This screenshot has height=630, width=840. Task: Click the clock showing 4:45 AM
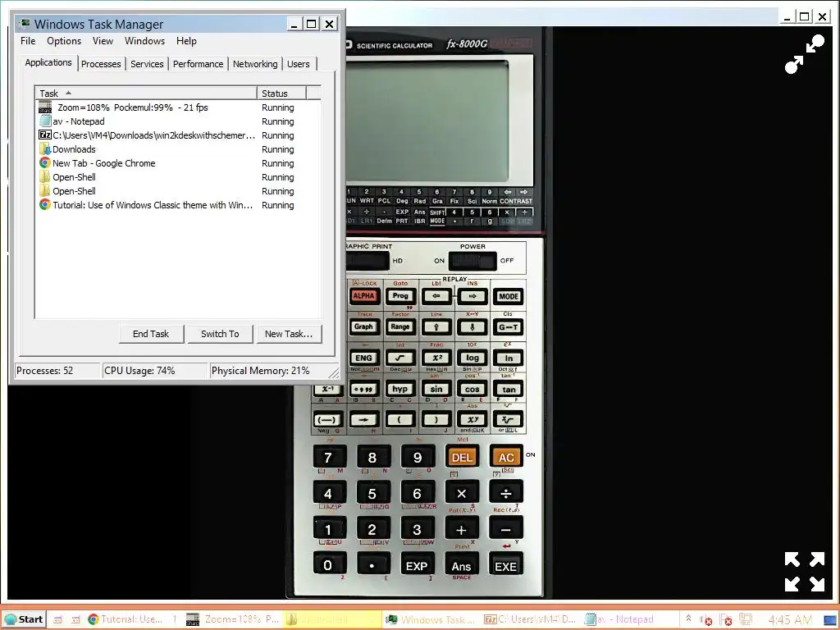click(x=790, y=620)
